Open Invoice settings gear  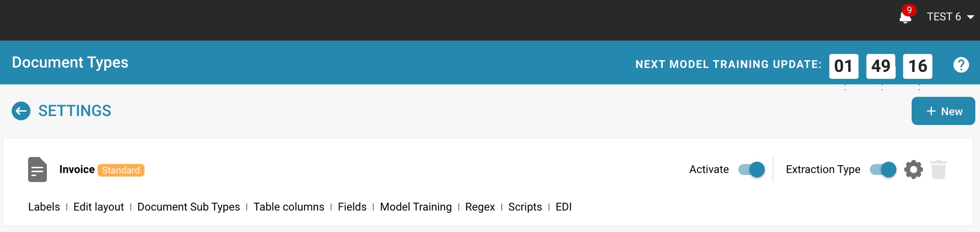pos(913,169)
